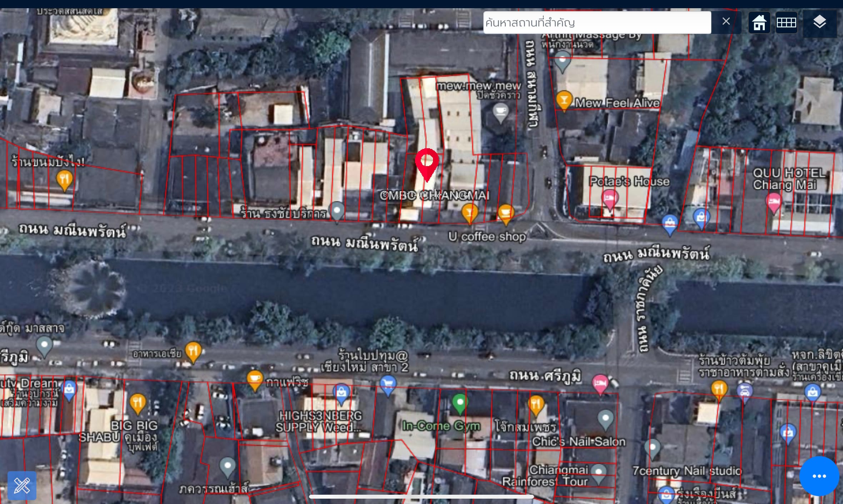
Task: Open the blue more-options ellipsis button
Action: (819, 476)
